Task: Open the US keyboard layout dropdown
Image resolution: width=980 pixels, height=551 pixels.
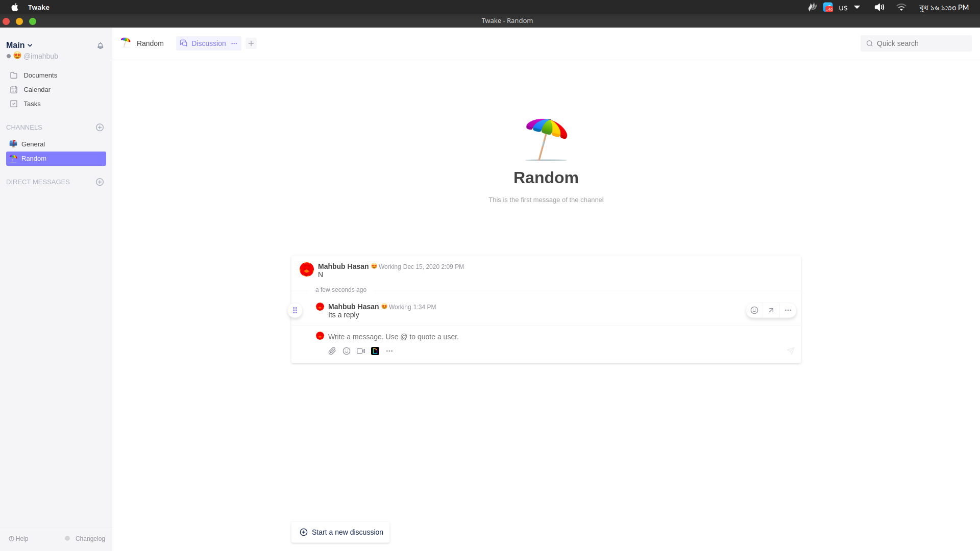Action: (x=849, y=7)
